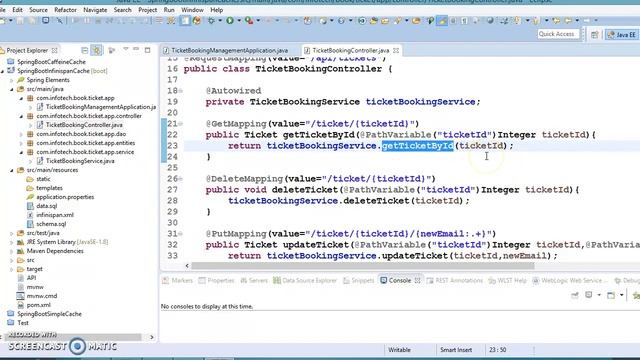Viewport: 640px width, 360px height.
Task: Minimize the Project Explorer panel
Action: click(x=136, y=49)
